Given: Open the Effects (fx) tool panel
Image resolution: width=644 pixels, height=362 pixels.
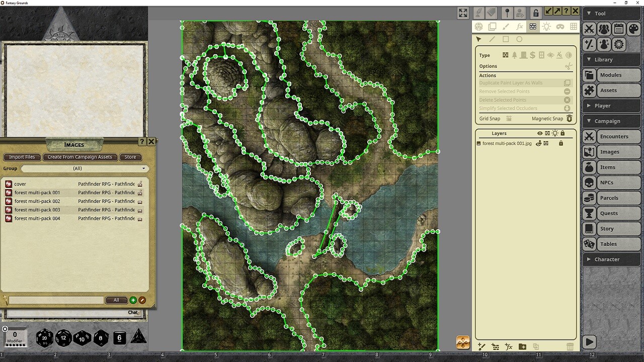Looking at the screenshot, I should click(x=520, y=26).
